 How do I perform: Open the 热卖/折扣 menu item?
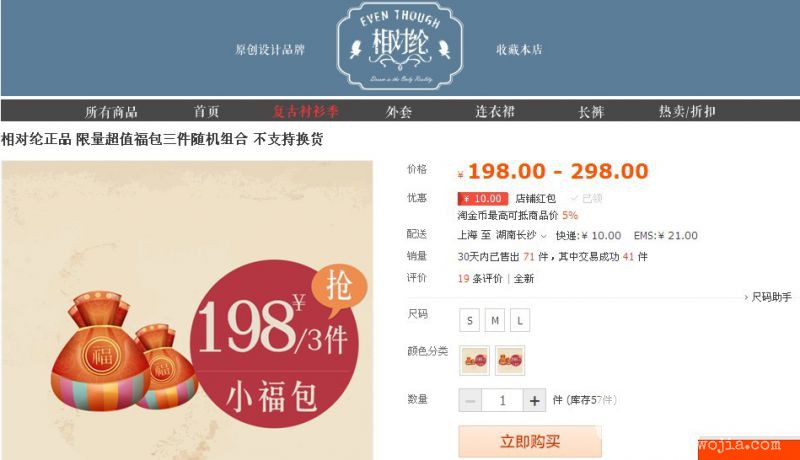coord(687,111)
